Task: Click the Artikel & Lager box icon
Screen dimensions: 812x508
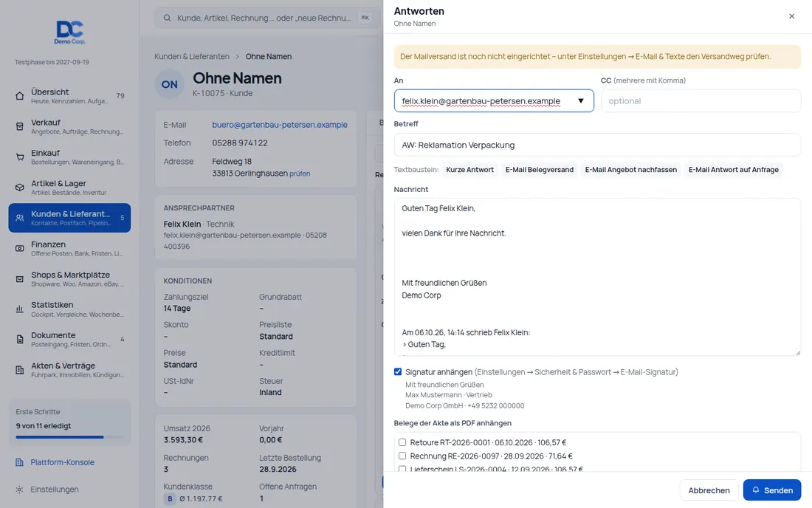Action: pyautogui.click(x=20, y=188)
